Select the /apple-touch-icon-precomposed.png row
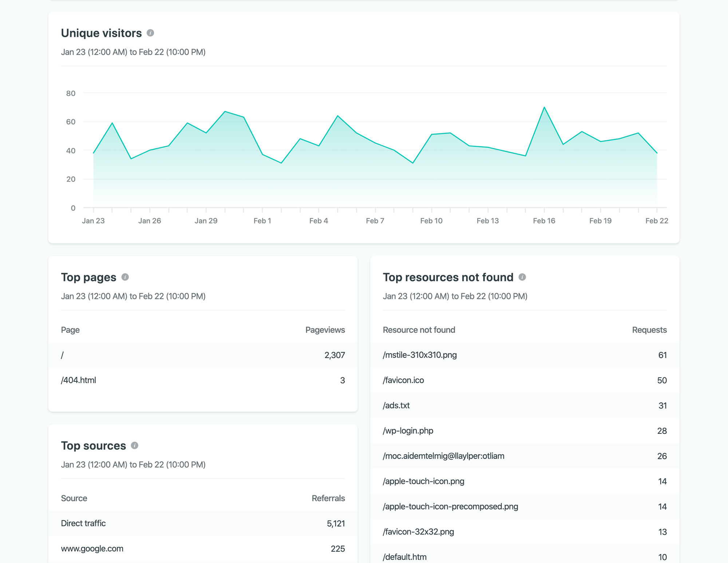Viewport: 728px width, 563px height. [525, 507]
